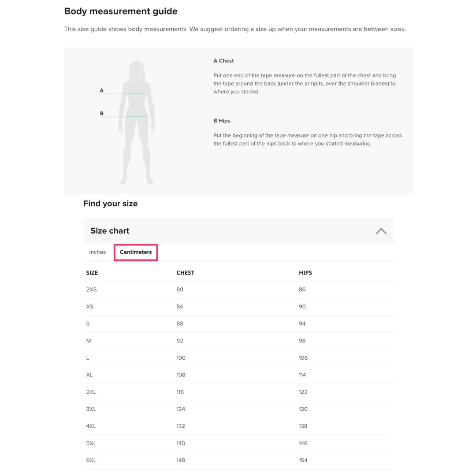Click the teal hips measurement line
This screenshot has width=476, height=476.
(137, 117)
